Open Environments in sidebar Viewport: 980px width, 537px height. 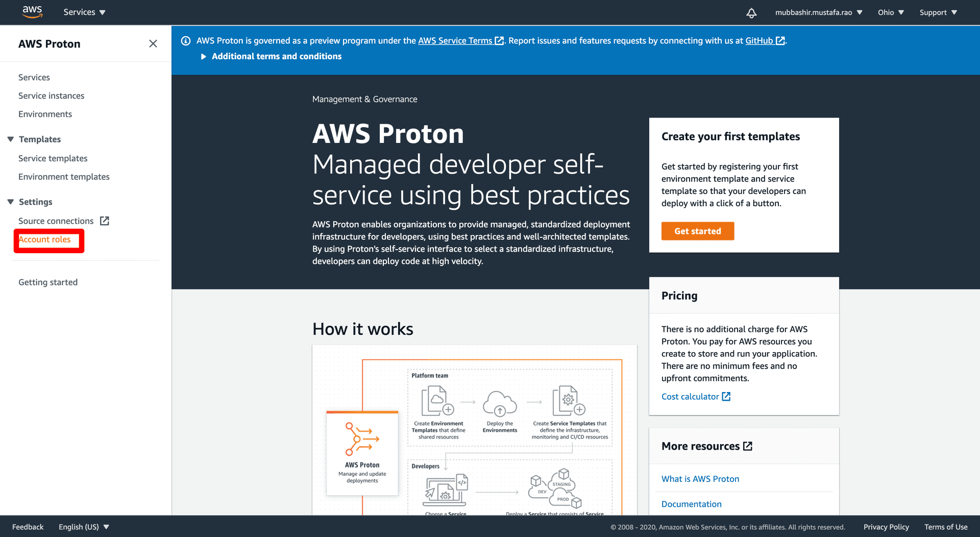point(45,114)
